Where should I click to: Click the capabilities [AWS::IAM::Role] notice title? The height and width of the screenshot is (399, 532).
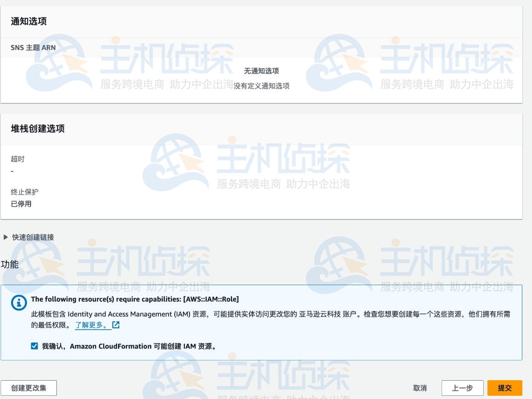(135, 299)
